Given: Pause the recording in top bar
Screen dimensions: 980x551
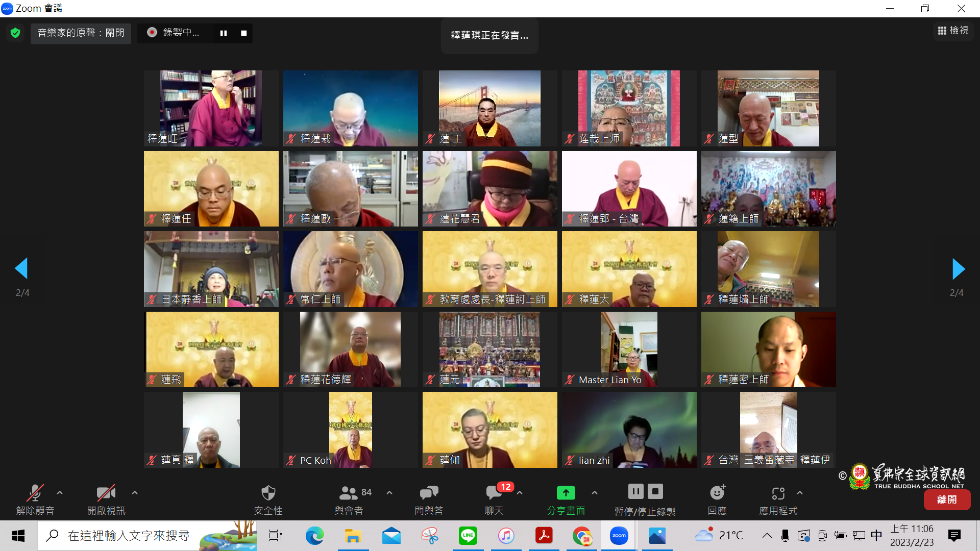Looking at the screenshot, I should (x=224, y=33).
